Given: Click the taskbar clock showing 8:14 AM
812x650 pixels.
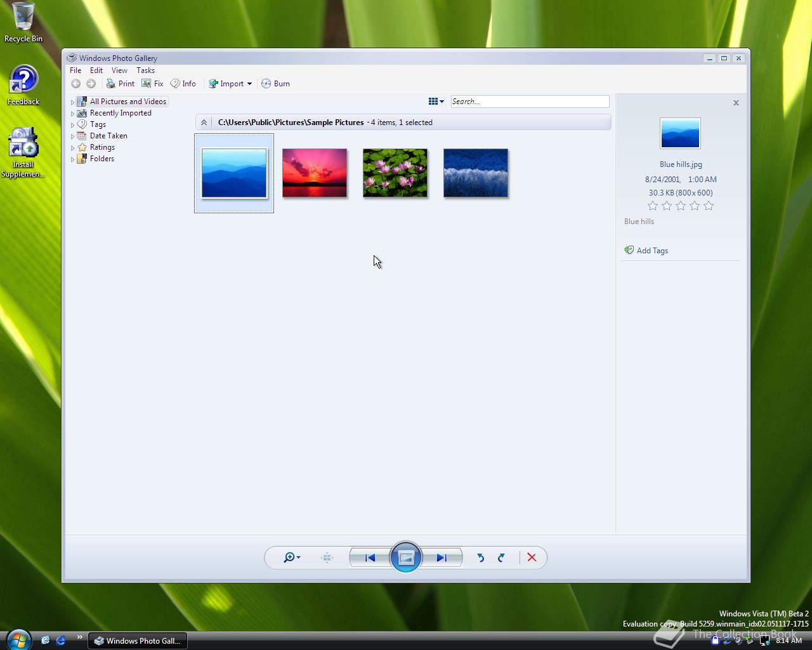Looking at the screenshot, I should (x=789, y=640).
